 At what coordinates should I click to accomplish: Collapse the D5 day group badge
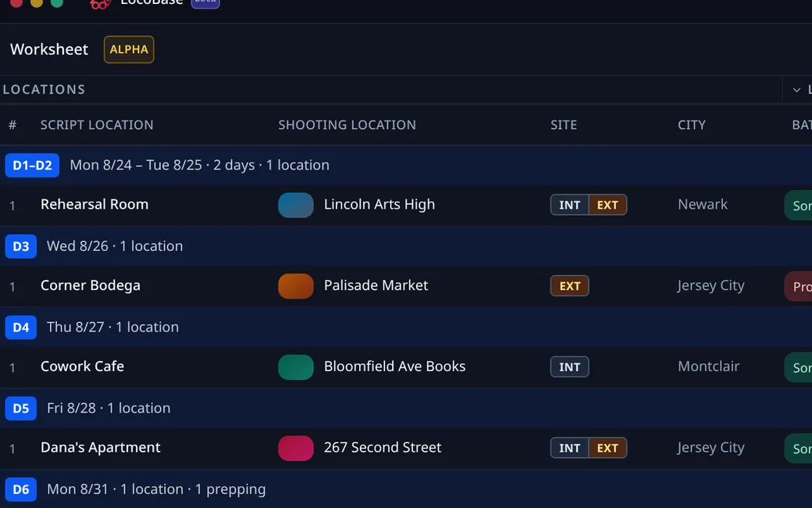click(x=21, y=409)
